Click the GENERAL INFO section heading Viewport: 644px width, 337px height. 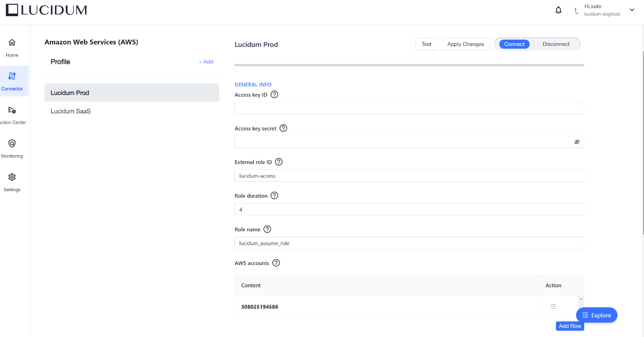[253, 85]
